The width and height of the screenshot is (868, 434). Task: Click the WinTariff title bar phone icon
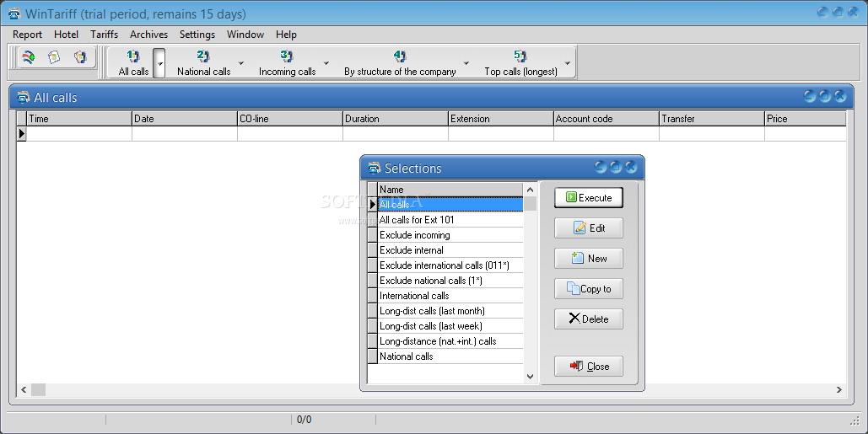(x=14, y=13)
